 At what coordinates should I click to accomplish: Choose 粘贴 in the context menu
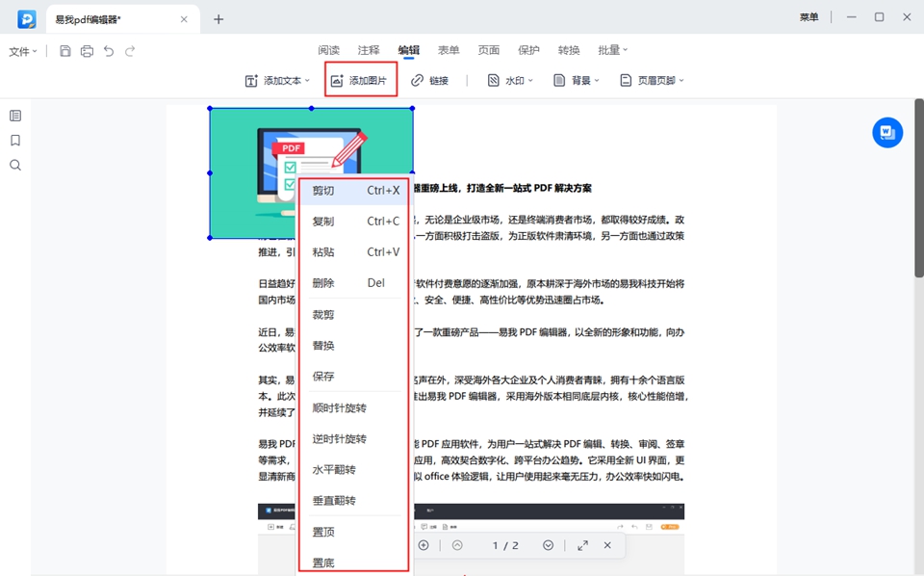pos(353,251)
